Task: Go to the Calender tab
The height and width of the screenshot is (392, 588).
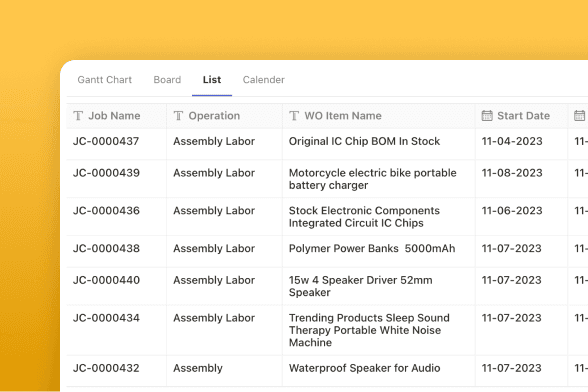Action: coord(264,80)
